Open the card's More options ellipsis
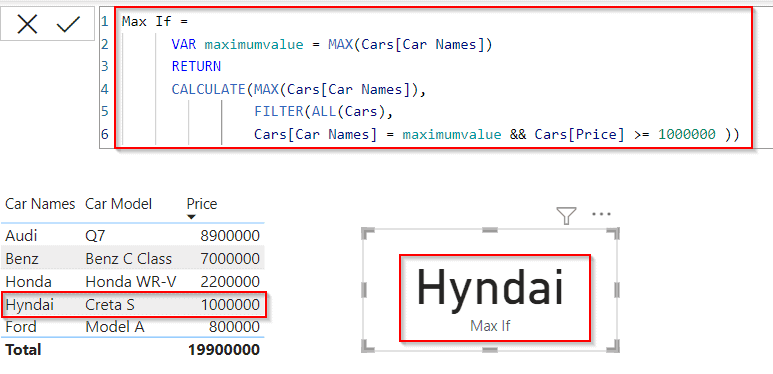 [601, 214]
